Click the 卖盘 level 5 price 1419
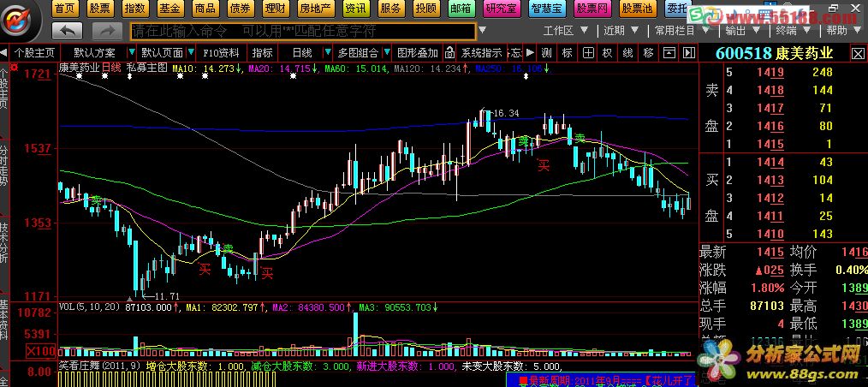The image size is (868, 387). pos(770,72)
